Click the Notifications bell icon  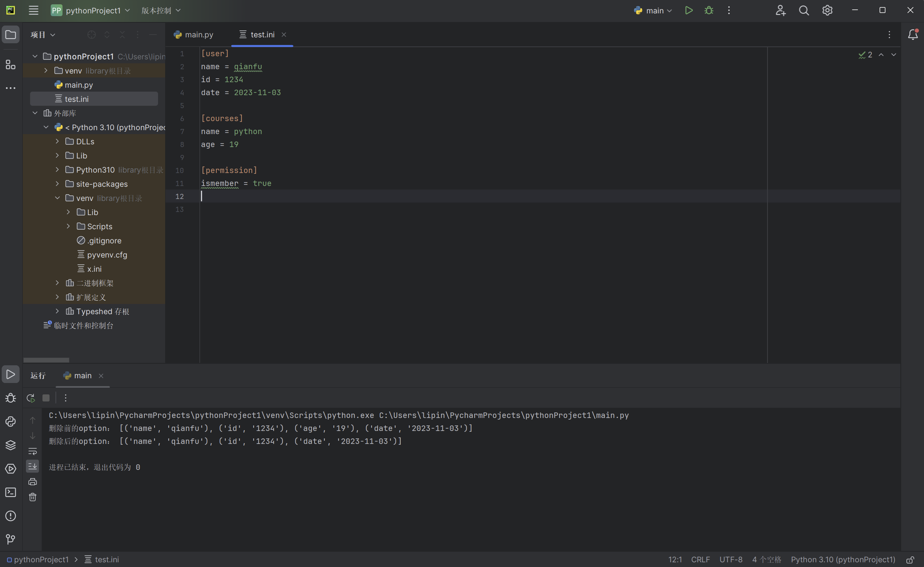point(915,34)
